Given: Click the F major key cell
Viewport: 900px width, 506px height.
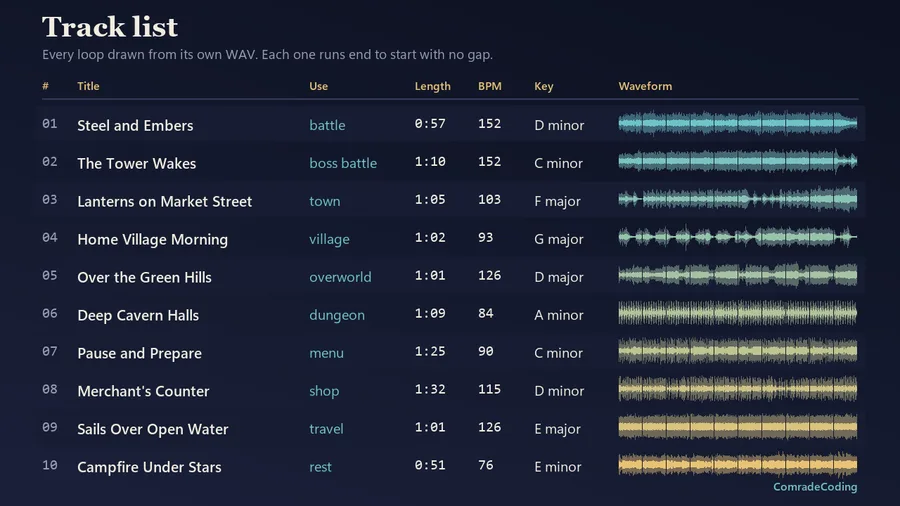Looking at the screenshot, I should pyautogui.click(x=557, y=201).
